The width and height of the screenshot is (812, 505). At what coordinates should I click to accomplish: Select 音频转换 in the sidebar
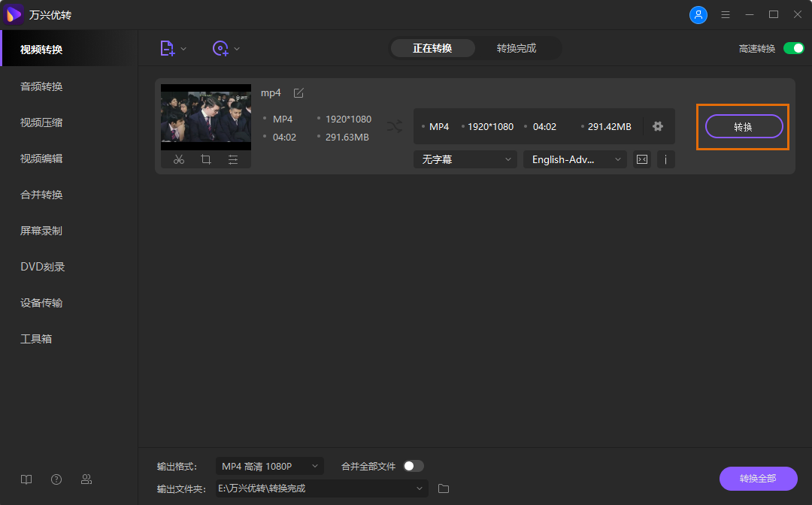41,86
